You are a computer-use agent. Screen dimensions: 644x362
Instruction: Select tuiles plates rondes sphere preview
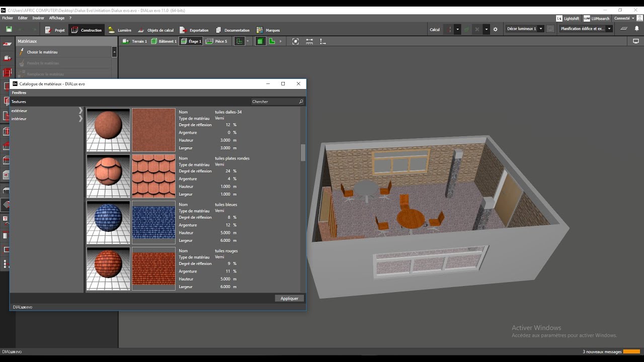coord(108,176)
